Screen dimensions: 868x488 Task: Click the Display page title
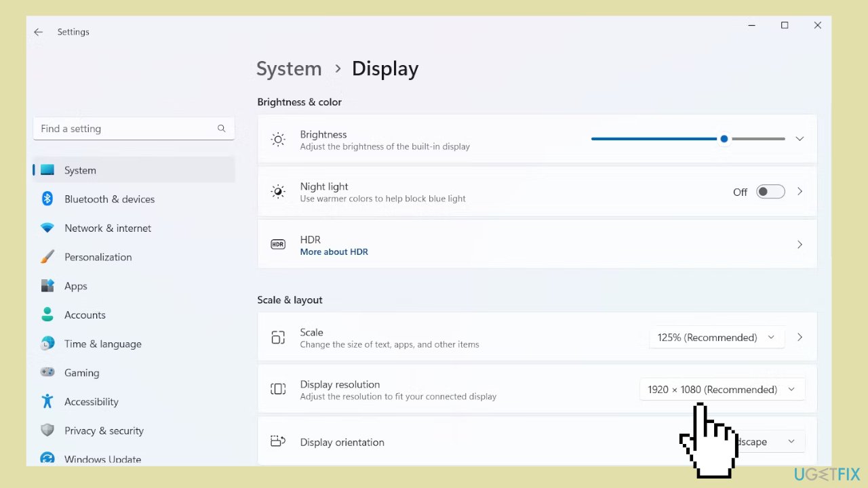[385, 68]
